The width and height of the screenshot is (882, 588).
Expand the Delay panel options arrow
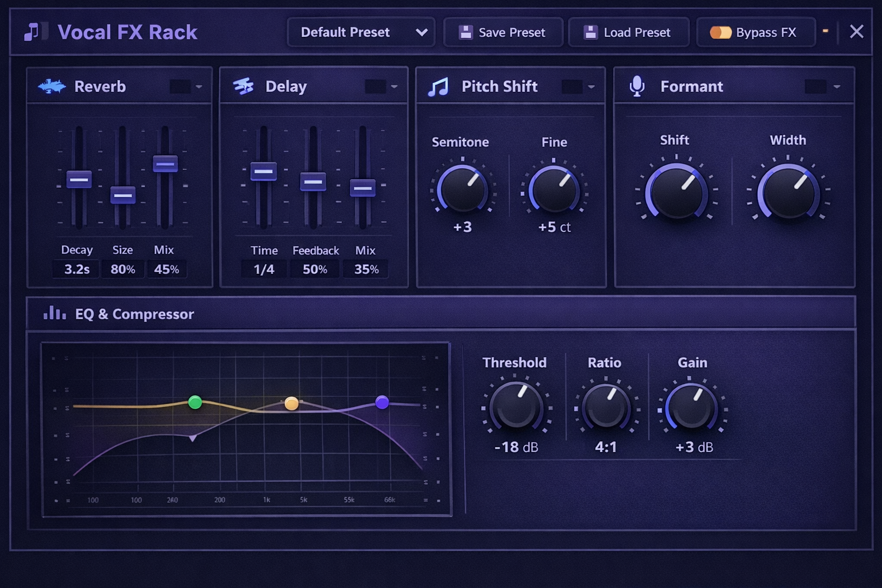[x=394, y=87]
